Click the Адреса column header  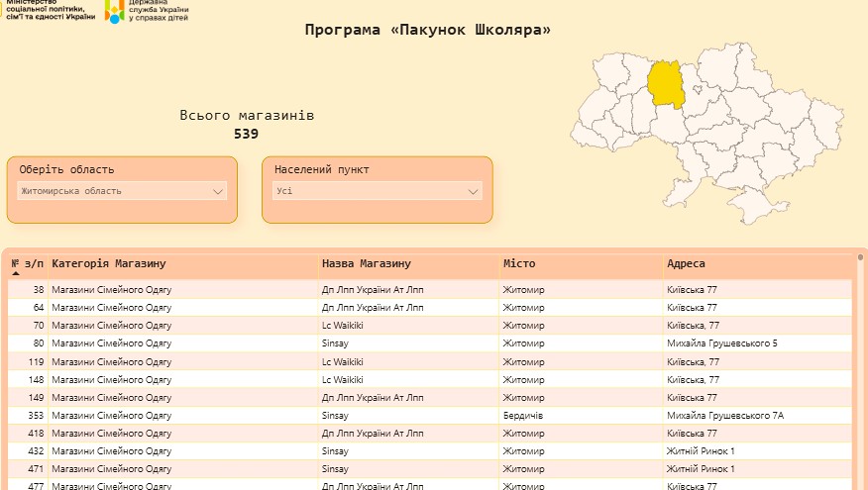click(686, 263)
